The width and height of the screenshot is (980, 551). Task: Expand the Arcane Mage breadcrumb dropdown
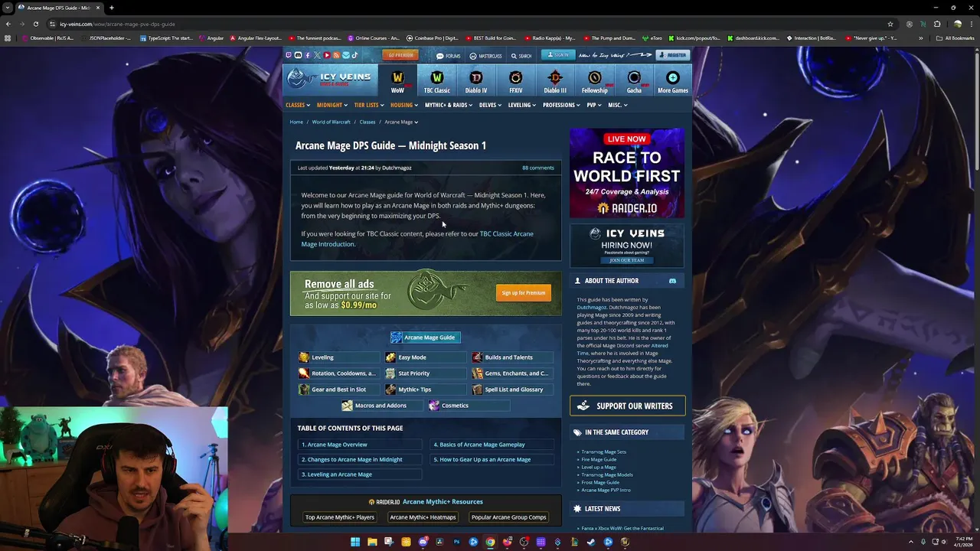(401, 122)
